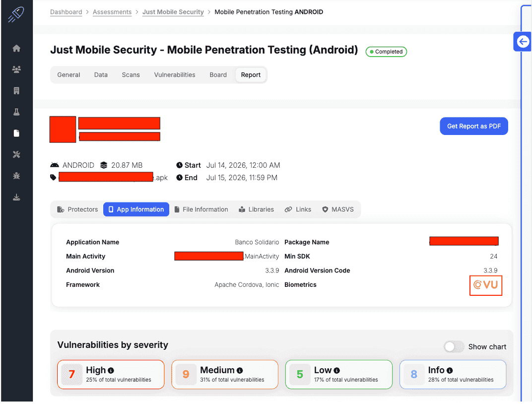Click the Min SDK value 24
The image size is (532, 404).
(494, 257)
